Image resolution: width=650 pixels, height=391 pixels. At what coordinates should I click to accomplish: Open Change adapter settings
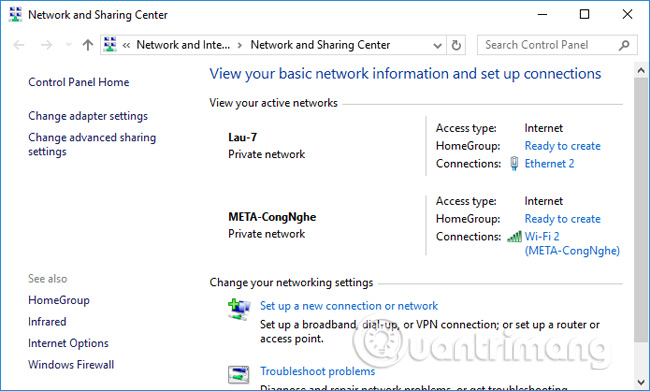(88, 116)
